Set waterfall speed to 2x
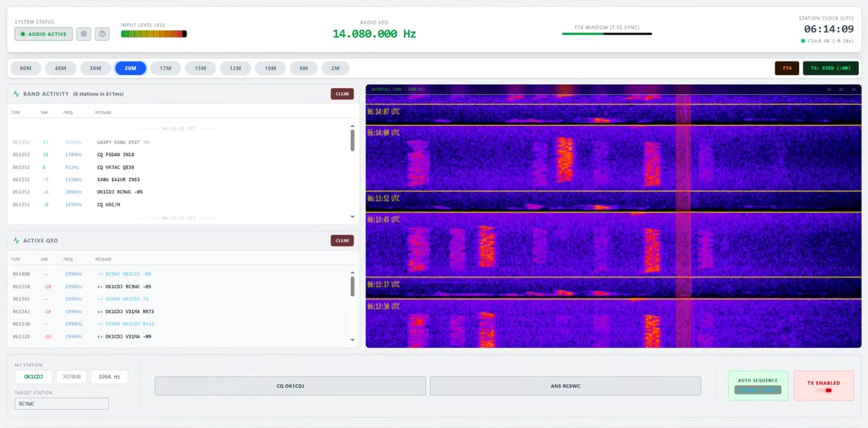This screenshot has height=428, width=868. click(841, 89)
